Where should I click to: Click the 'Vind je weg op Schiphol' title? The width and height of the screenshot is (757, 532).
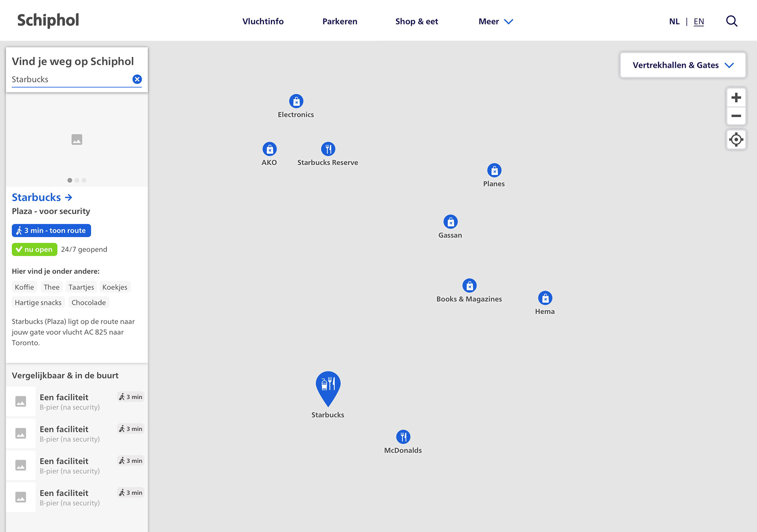pyautogui.click(x=73, y=61)
